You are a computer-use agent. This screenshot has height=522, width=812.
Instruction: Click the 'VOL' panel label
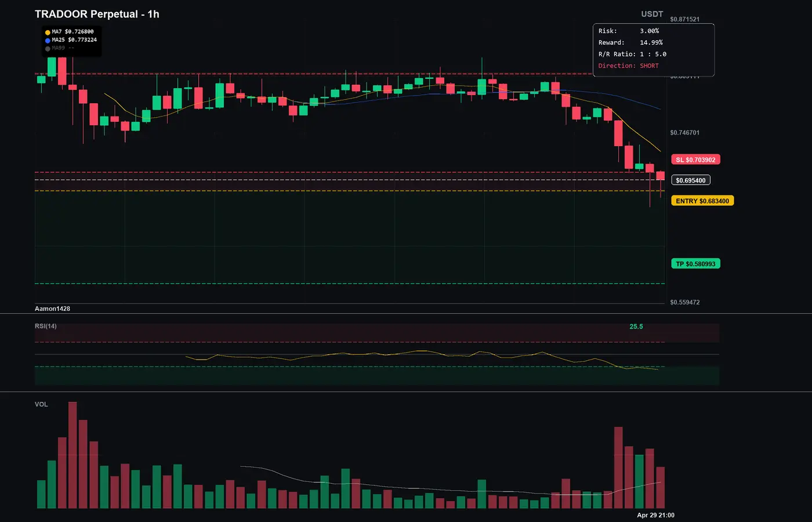pos(41,404)
